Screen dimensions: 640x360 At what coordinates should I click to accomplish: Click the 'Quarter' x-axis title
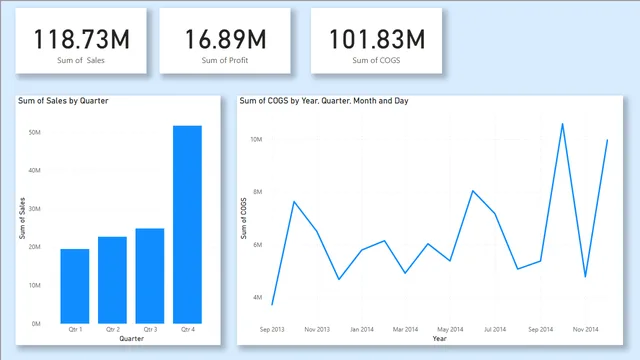click(x=131, y=338)
